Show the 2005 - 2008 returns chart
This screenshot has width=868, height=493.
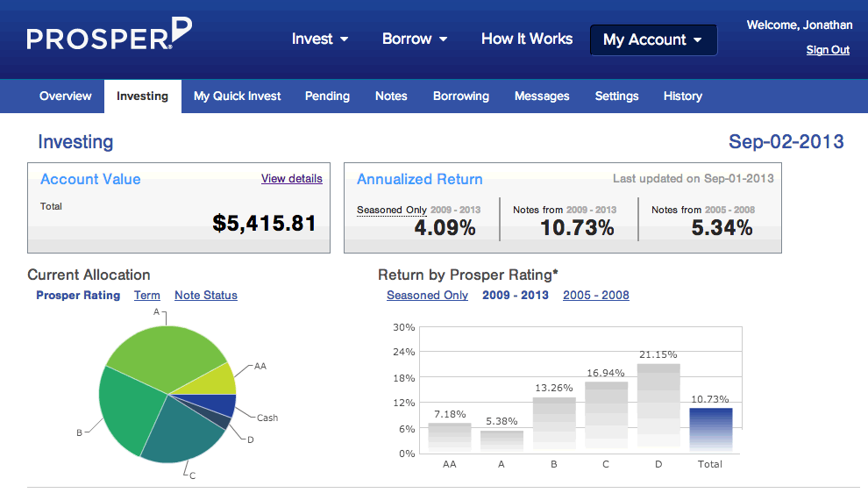point(595,296)
